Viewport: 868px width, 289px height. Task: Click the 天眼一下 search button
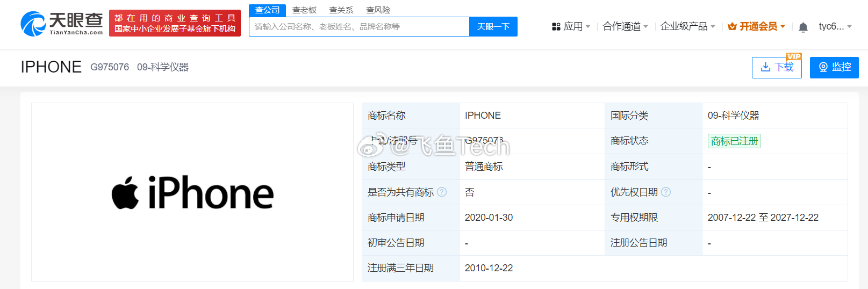coord(493,26)
